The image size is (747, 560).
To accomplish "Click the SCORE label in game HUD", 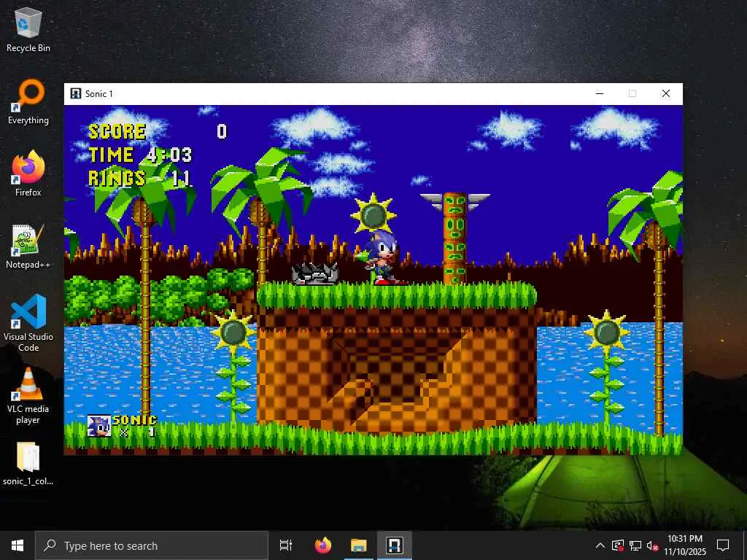I will click(117, 131).
